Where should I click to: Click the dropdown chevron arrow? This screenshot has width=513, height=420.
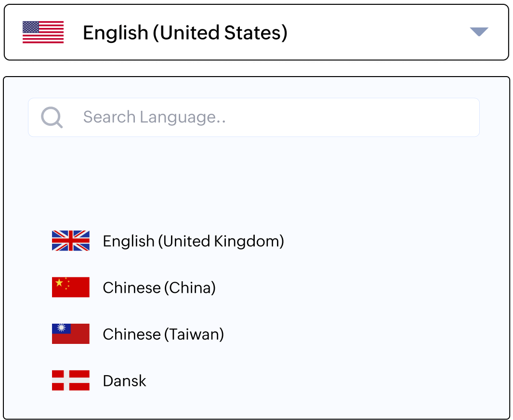coord(479,32)
